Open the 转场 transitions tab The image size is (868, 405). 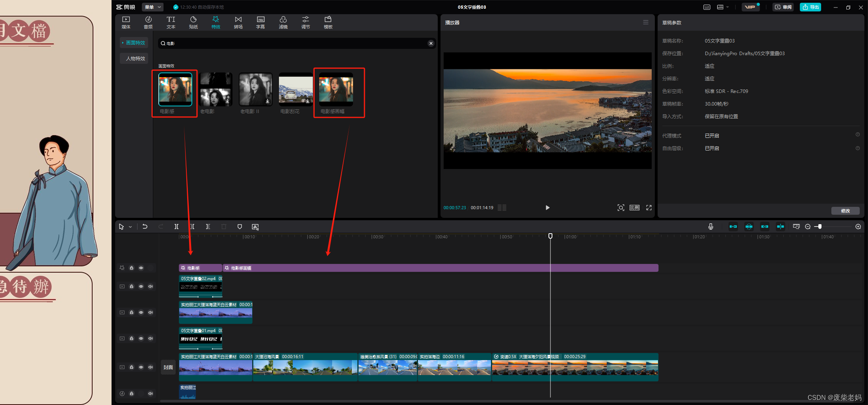click(x=238, y=22)
